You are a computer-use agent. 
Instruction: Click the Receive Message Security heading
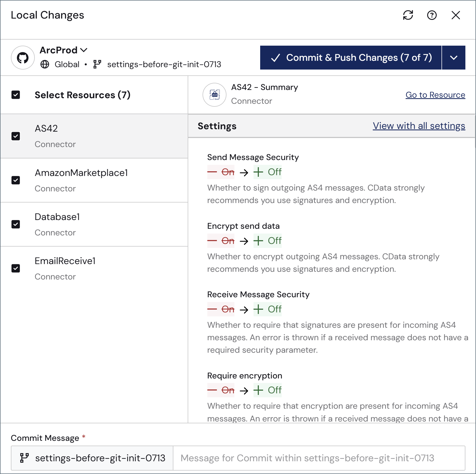tap(258, 294)
